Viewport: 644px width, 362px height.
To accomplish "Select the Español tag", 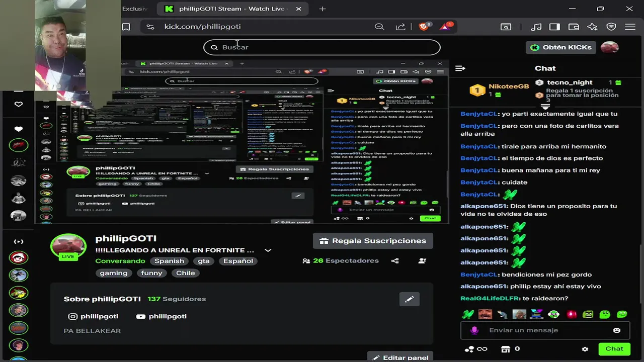I will [x=238, y=261].
